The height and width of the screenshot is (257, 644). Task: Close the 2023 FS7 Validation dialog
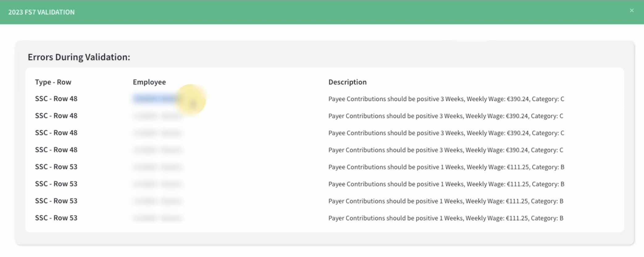click(x=632, y=11)
